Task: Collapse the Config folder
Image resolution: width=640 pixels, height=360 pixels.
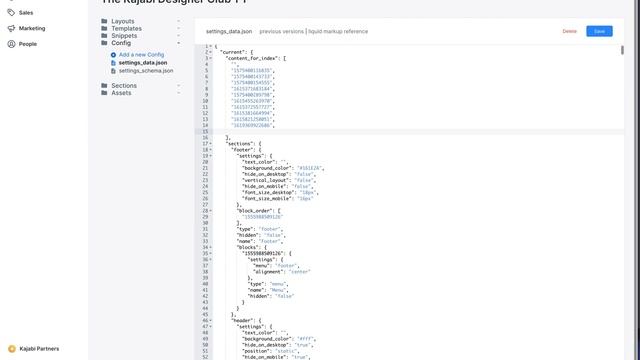Action: [x=121, y=43]
